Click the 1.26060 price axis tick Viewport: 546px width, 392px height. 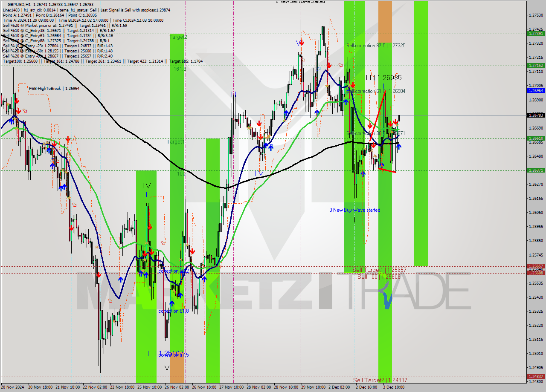tap(536, 213)
